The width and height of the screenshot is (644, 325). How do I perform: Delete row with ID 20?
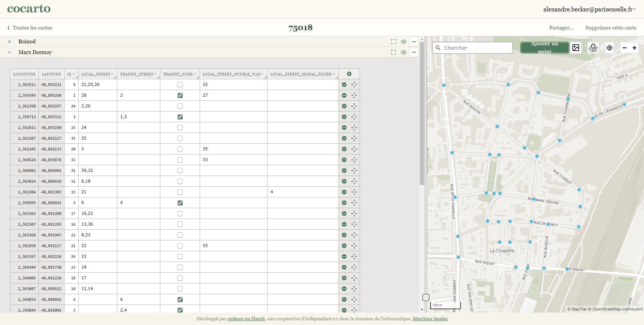click(x=344, y=149)
